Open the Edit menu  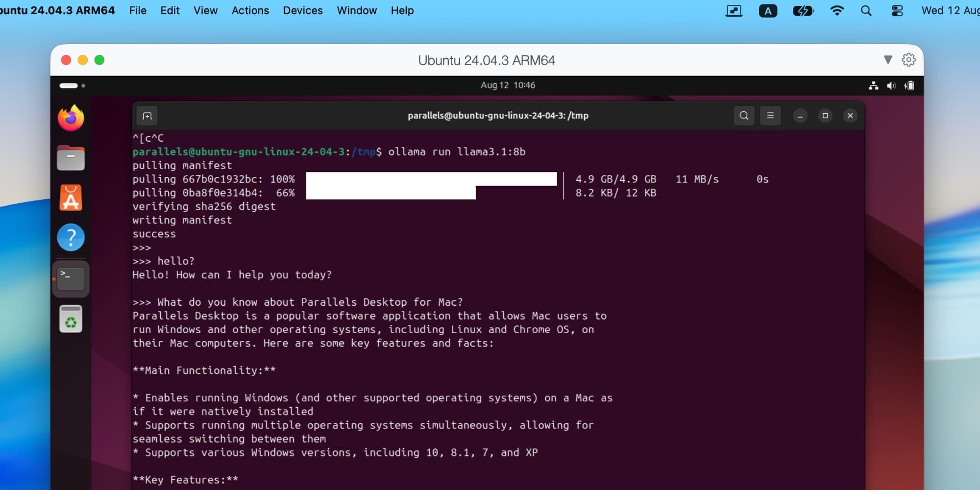click(x=170, y=11)
